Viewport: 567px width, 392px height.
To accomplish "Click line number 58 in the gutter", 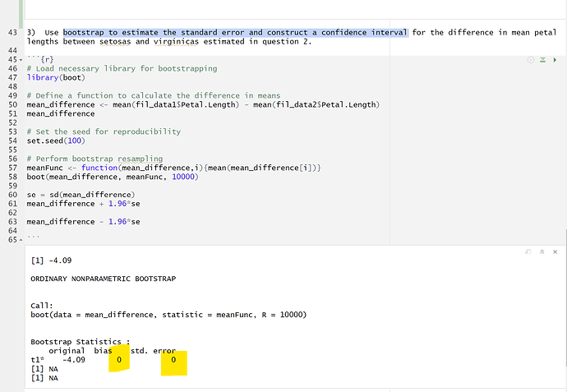I will pyautogui.click(x=12, y=177).
